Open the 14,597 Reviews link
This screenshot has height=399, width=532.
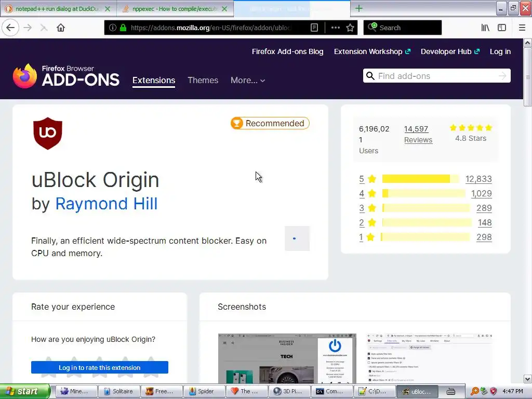[418, 135]
